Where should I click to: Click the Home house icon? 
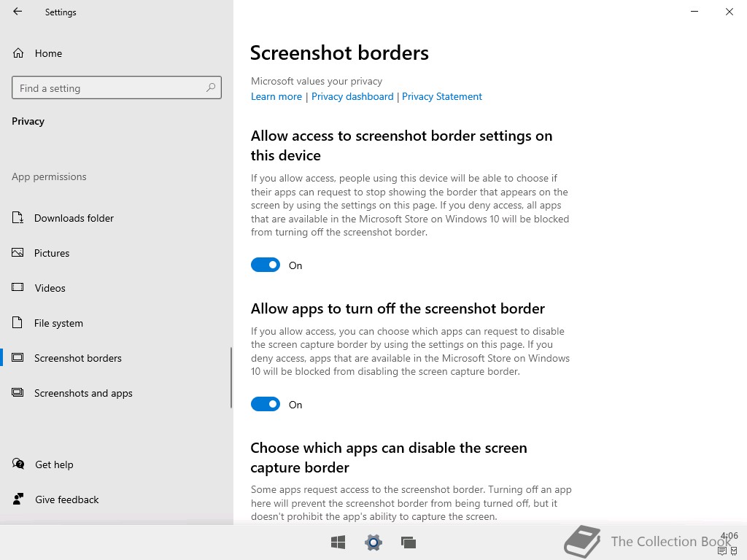(18, 52)
